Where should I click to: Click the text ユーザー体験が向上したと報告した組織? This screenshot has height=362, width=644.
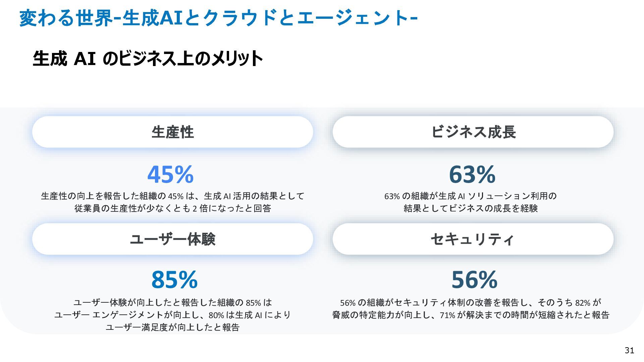(x=173, y=302)
